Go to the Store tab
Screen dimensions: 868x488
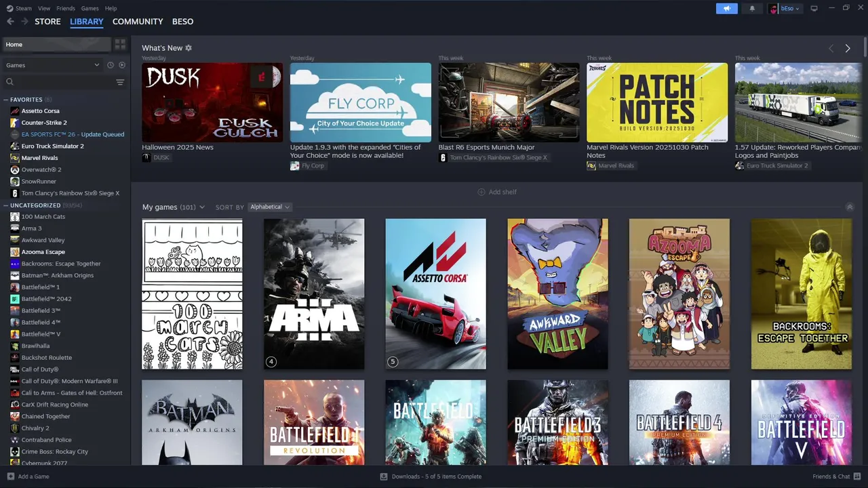pos(47,22)
